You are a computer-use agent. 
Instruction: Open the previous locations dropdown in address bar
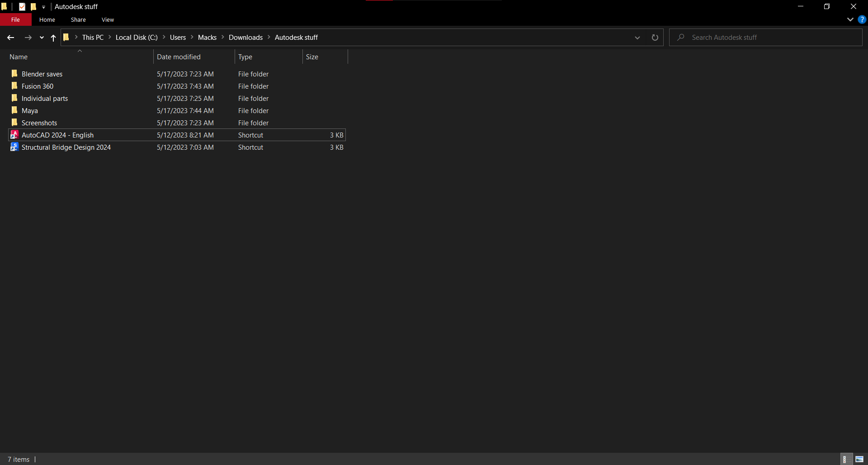coord(637,38)
